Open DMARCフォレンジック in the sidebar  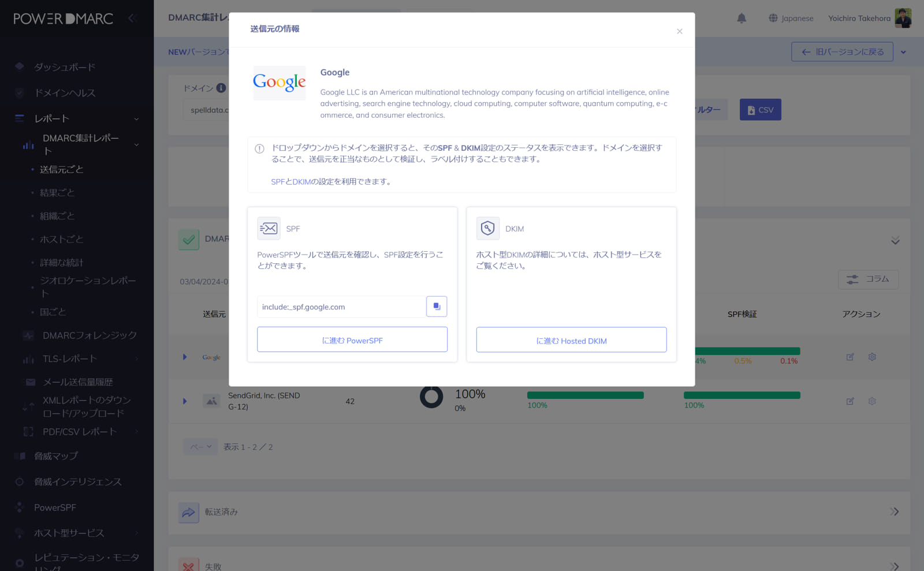tap(90, 335)
